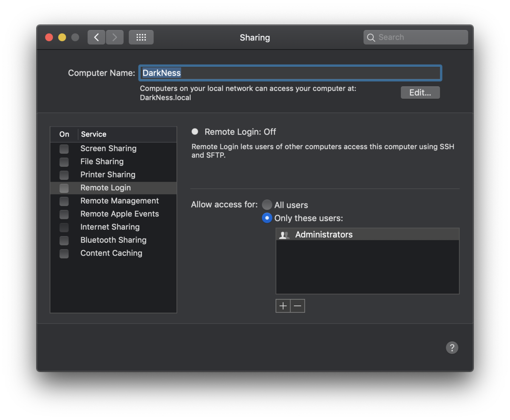Minimize the Sharing window

pos(62,37)
